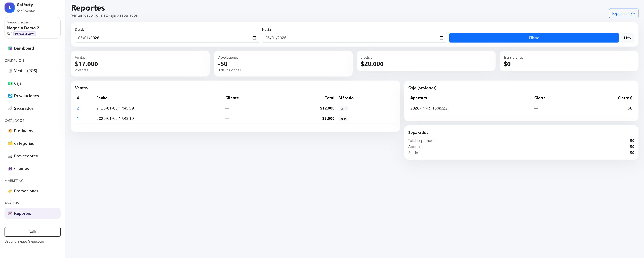This screenshot has height=258, width=644.
Task: Click the Caja money icon
Action: coord(10,83)
